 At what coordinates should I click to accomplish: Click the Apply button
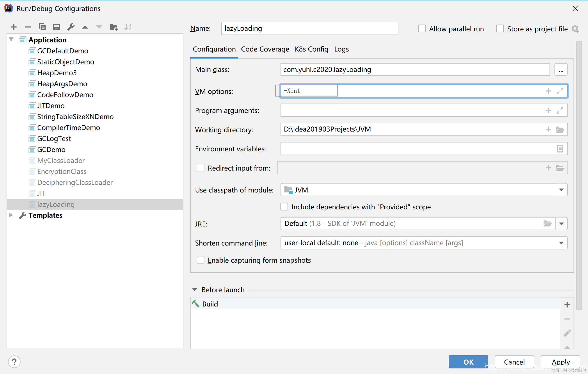pyautogui.click(x=560, y=362)
